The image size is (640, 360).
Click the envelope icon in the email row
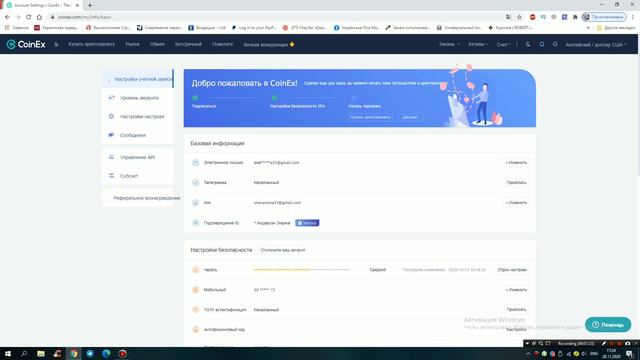196,162
